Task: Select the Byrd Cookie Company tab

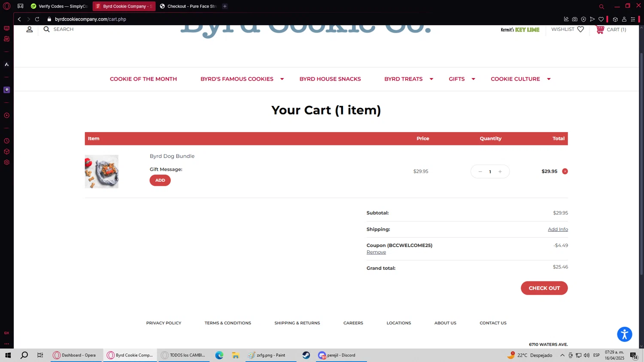Action: click(x=124, y=6)
